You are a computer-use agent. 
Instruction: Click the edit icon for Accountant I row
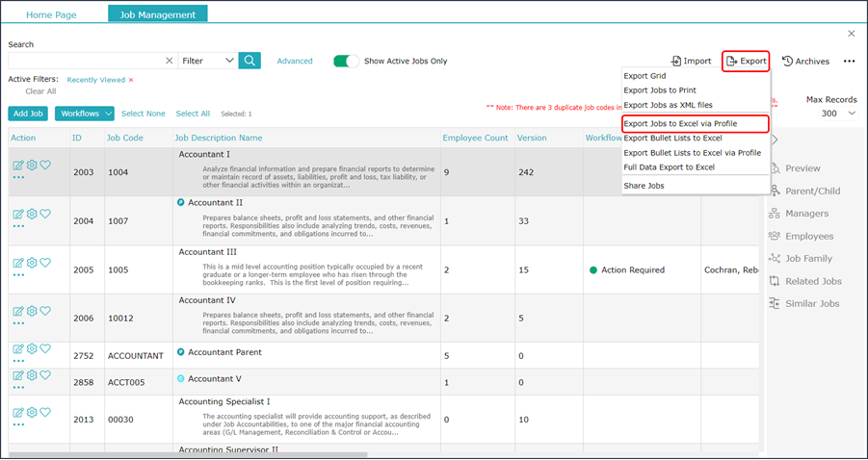pyautogui.click(x=18, y=166)
